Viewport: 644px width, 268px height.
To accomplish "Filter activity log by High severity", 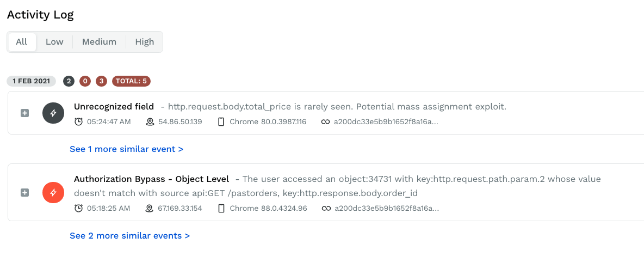I will (145, 42).
